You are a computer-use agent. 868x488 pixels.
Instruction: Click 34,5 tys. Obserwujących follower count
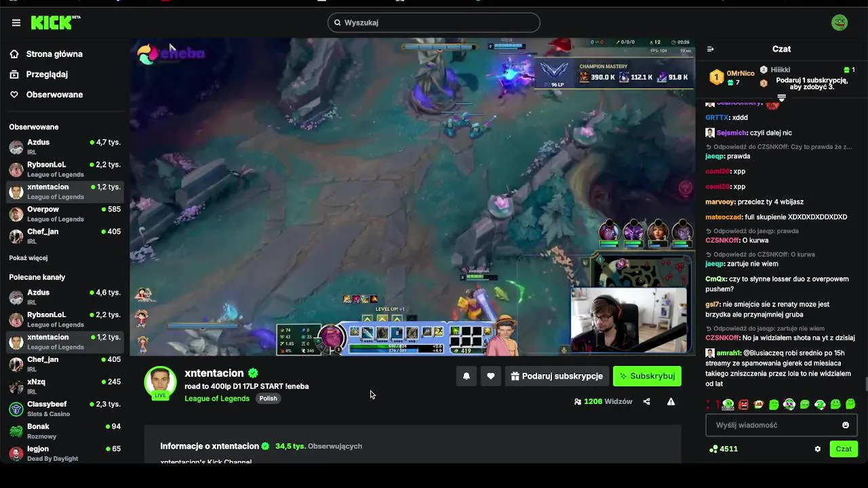coord(319,446)
